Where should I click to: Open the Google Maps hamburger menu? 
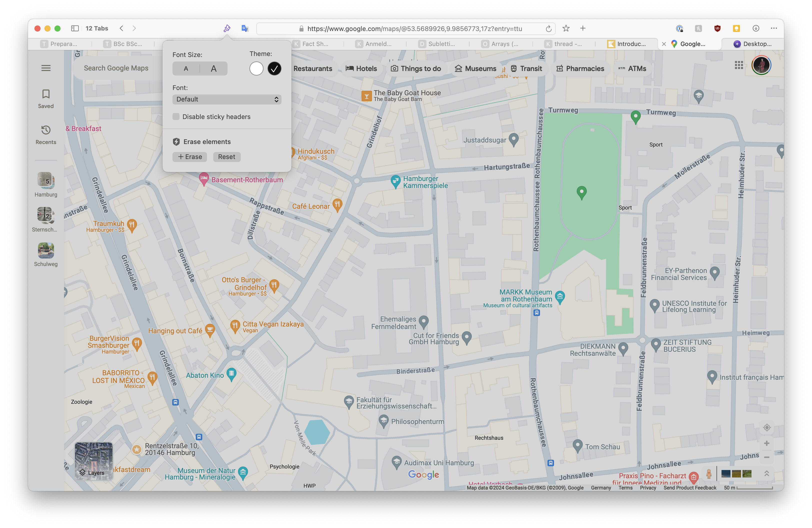[46, 68]
